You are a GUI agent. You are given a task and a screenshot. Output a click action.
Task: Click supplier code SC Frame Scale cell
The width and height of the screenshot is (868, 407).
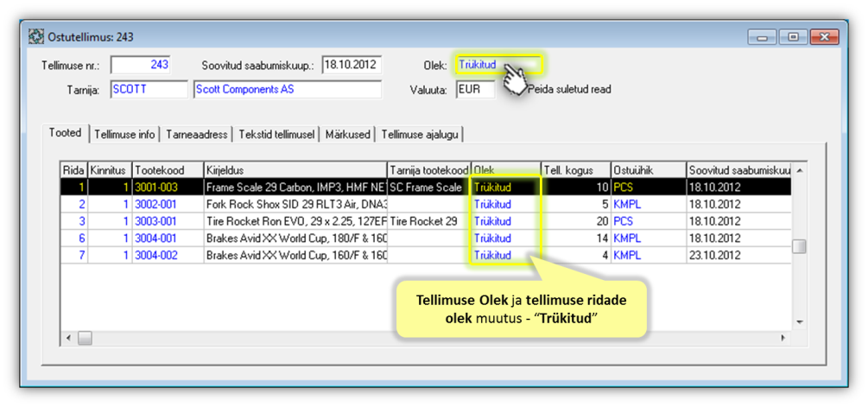[429, 188]
